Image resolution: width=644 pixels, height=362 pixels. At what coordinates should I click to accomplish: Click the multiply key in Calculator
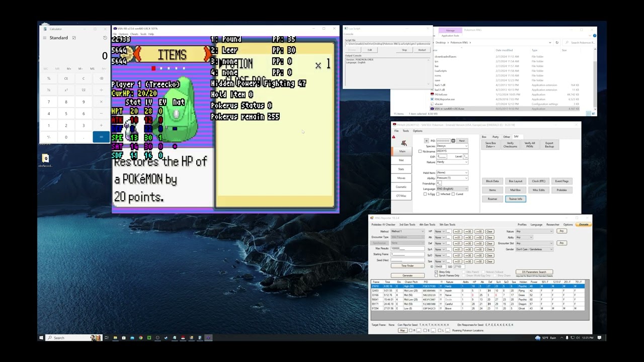(x=101, y=102)
